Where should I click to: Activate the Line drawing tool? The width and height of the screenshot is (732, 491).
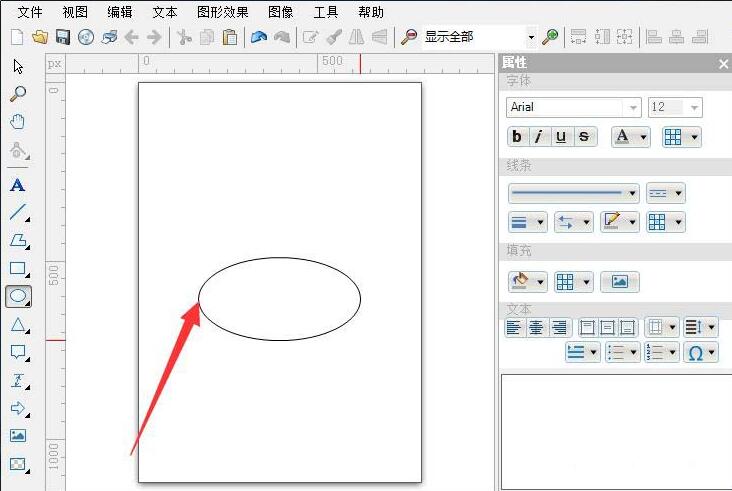(x=17, y=212)
